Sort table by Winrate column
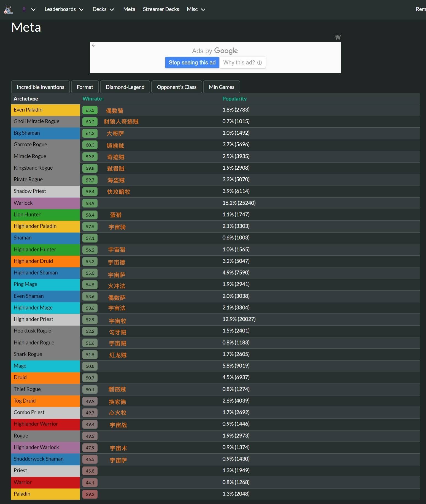This screenshot has width=426, height=504. tap(93, 99)
